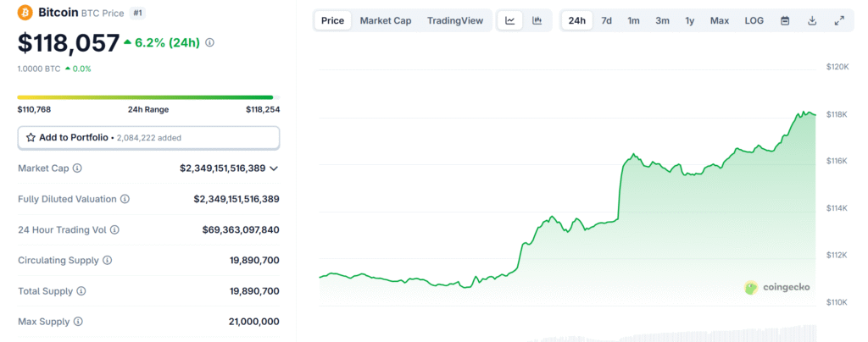Click Add to Portfolio button

[148, 137]
